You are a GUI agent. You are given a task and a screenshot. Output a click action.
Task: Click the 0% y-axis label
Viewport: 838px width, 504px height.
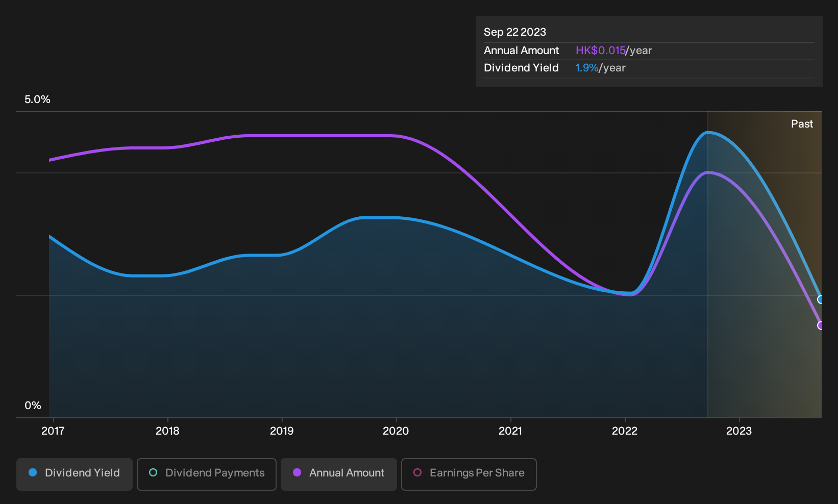point(33,406)
